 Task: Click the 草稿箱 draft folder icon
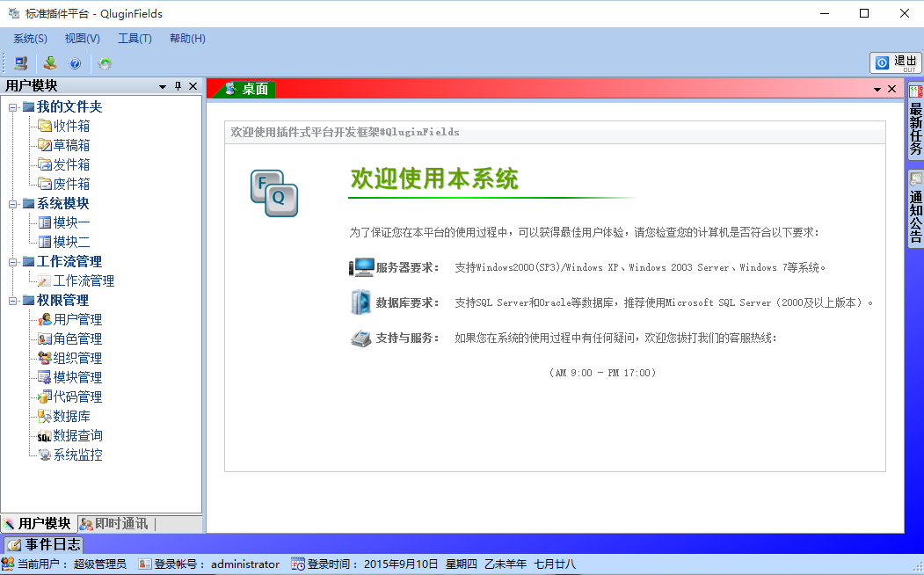pos(45,145)
